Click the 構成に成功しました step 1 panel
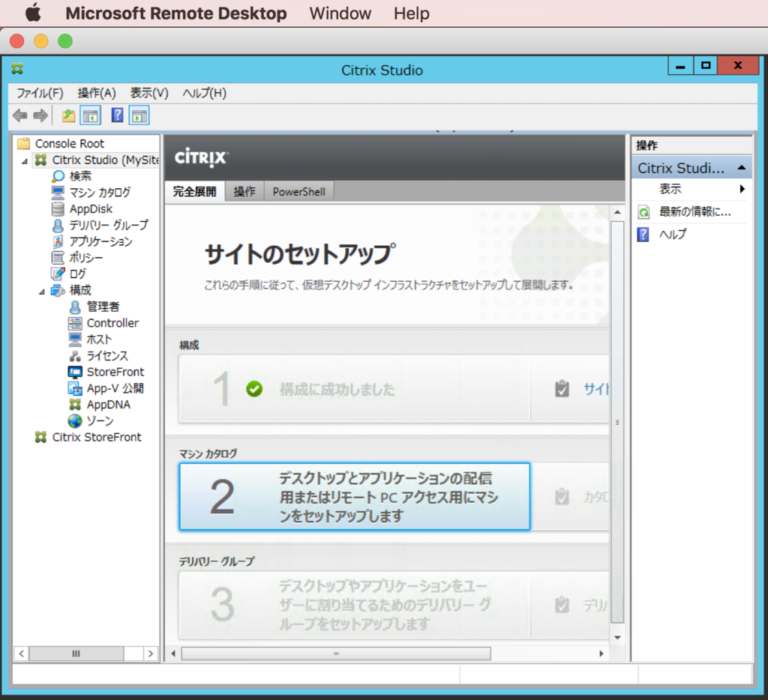 [x=355, y=389]
